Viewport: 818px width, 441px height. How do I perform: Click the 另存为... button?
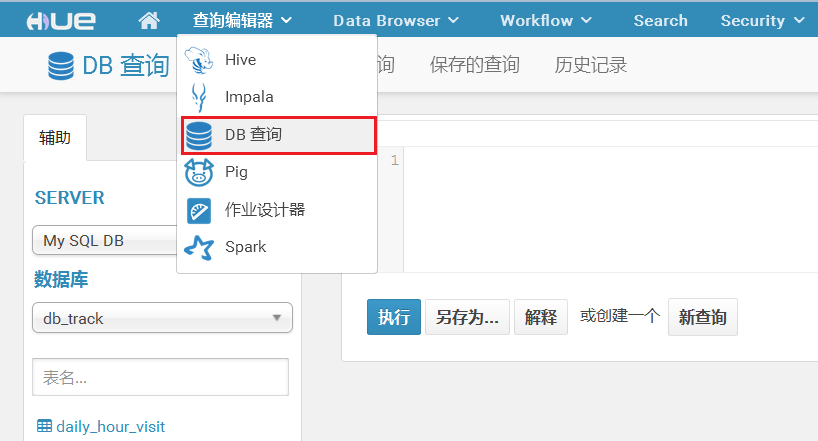(x=467, y=317)
